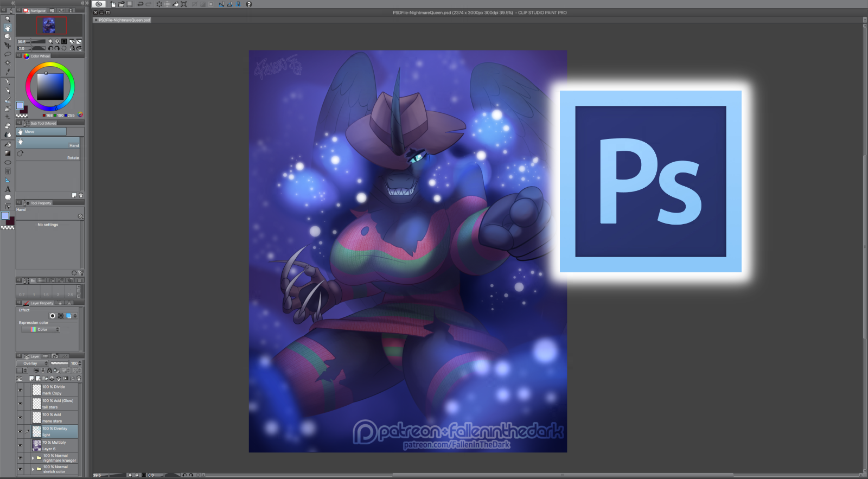Select the Gradient tool
Image resolution: width=868 pixels, height=479 pixels.
click(x=8, y=153)
